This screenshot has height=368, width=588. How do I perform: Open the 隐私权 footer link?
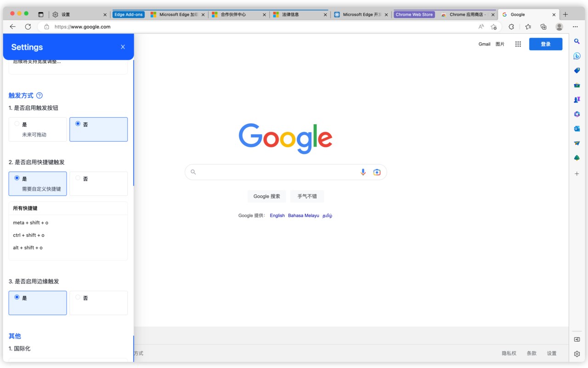(509, 353)
